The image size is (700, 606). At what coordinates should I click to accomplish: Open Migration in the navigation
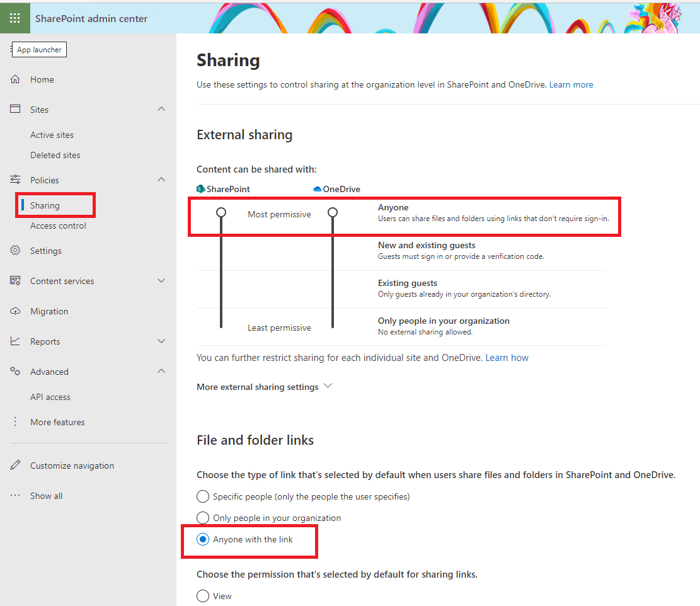[49, 311]
